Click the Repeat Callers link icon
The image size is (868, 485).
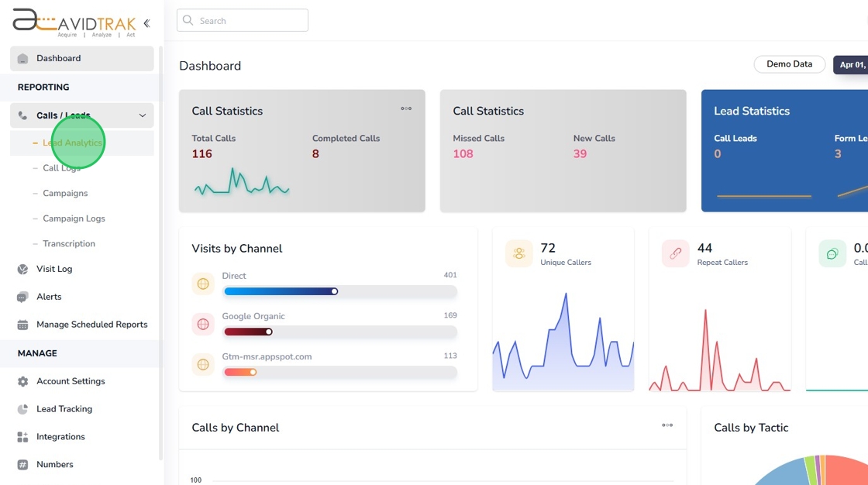click(x=675, y=253)
